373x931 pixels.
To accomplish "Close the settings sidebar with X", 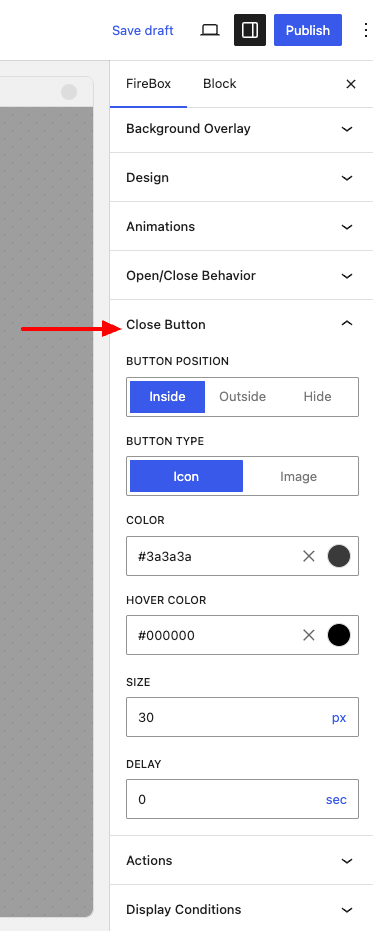I will point(351,84).
